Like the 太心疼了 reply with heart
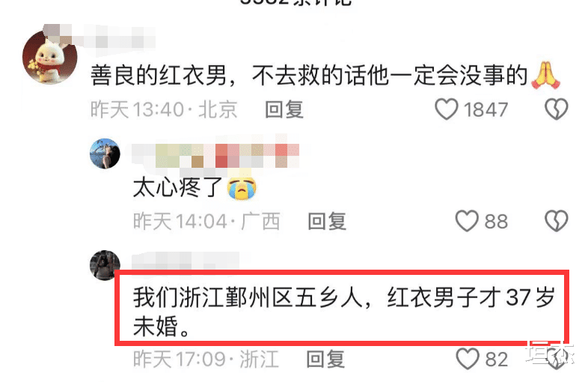The height and width of the screenshot is (382, 588). (467, 221)
